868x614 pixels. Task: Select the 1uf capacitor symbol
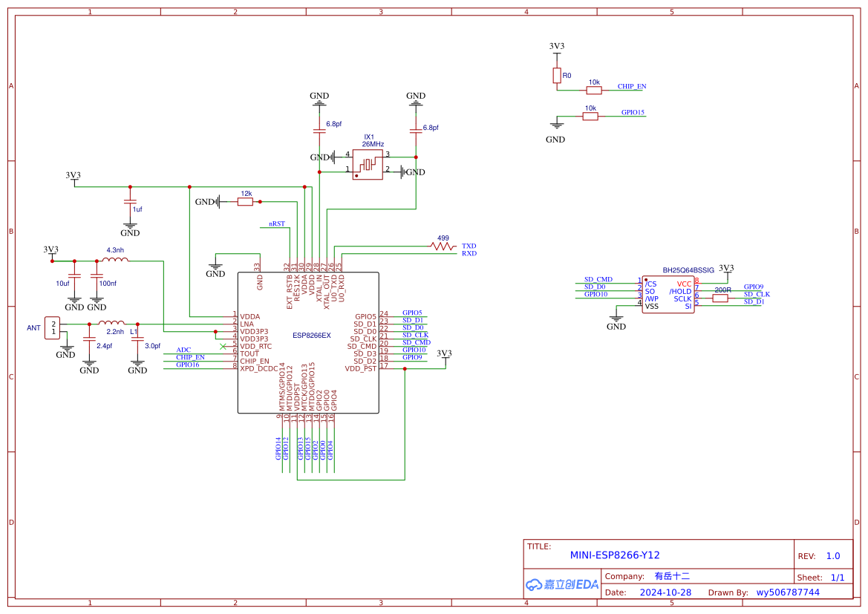[130, 201]
